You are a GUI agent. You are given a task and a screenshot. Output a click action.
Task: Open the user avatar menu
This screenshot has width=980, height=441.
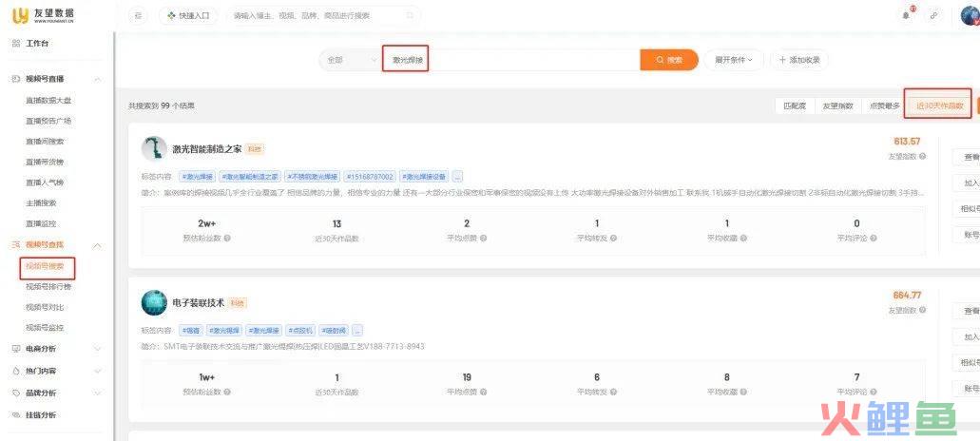point(970,15)
